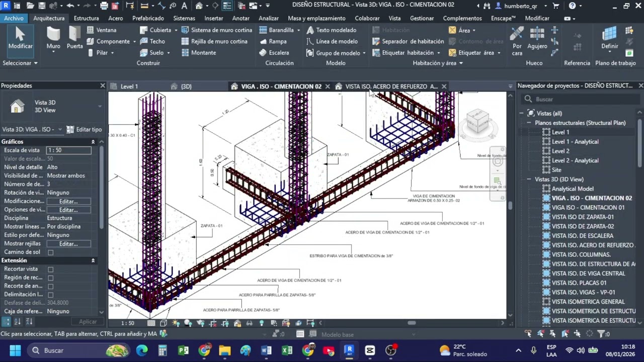Click Editar button for Modificaciones de visibilidad
This screenshot has width=644, height=362.
point(68,201)
